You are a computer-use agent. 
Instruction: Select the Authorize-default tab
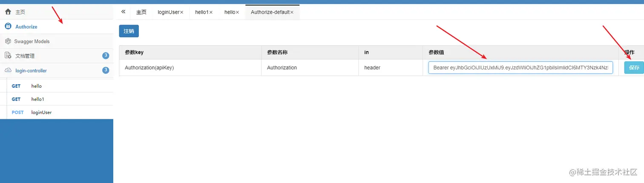click(272, 12)
